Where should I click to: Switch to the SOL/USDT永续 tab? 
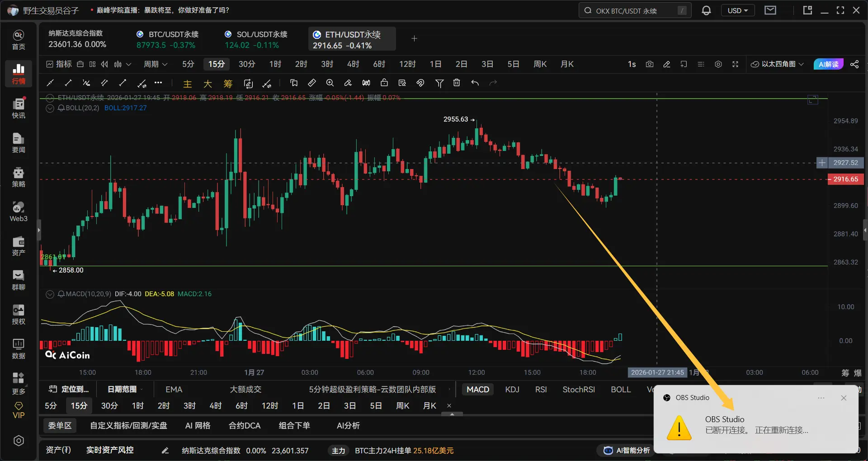coord(256,39)
